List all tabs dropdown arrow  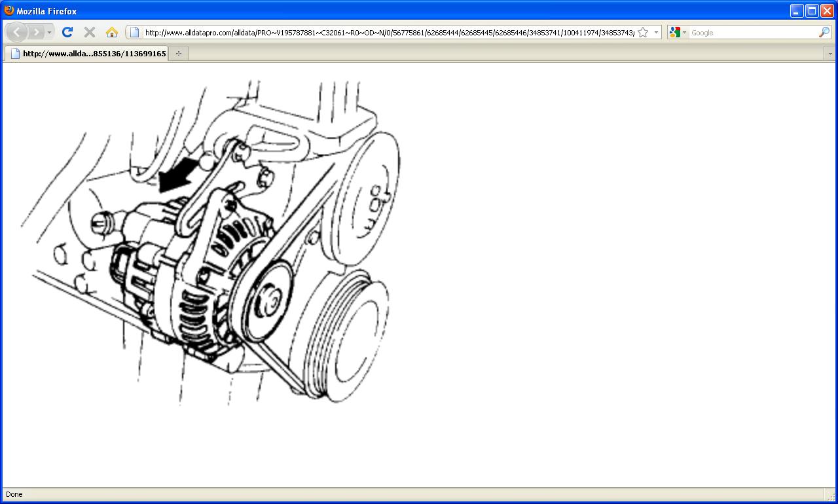point(829,54)
